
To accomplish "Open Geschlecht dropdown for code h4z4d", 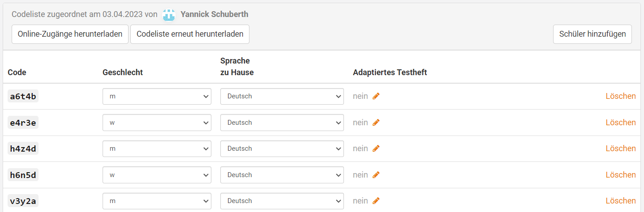I will click(157, 148).
